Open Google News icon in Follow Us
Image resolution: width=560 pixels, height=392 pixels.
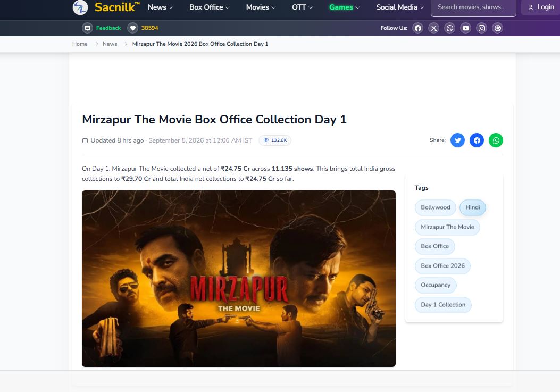tap(497, 28)
